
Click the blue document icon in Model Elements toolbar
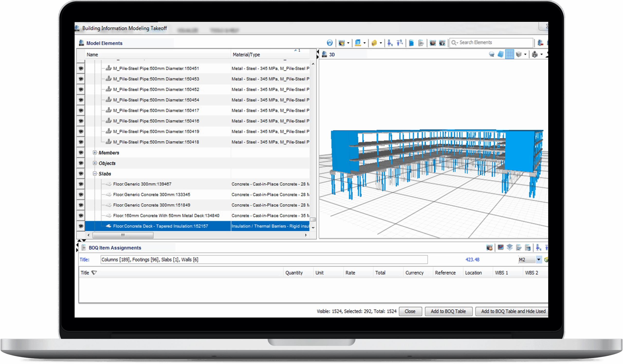(411, 43)
